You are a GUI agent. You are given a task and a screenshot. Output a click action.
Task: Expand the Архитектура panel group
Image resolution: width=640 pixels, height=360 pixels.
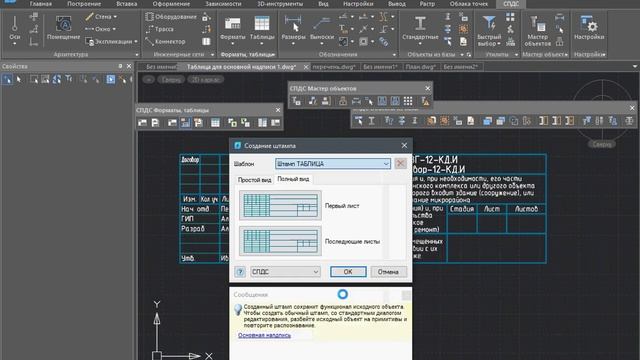pos(137,55)
